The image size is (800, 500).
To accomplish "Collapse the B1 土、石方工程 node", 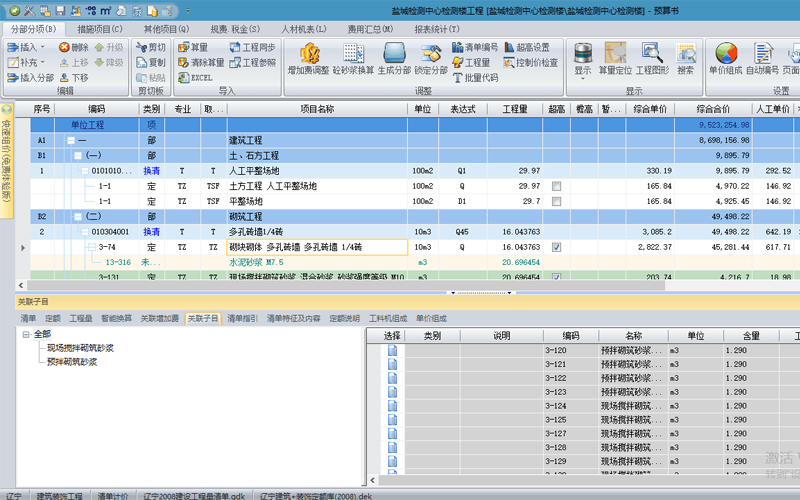I will 78,156.
